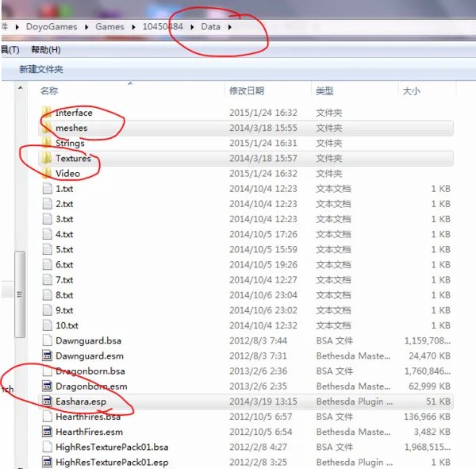This screenshot has width=476, height=469.
Task: Click the HearthFires.bsa file icon
Action: [x=47, y=417]
